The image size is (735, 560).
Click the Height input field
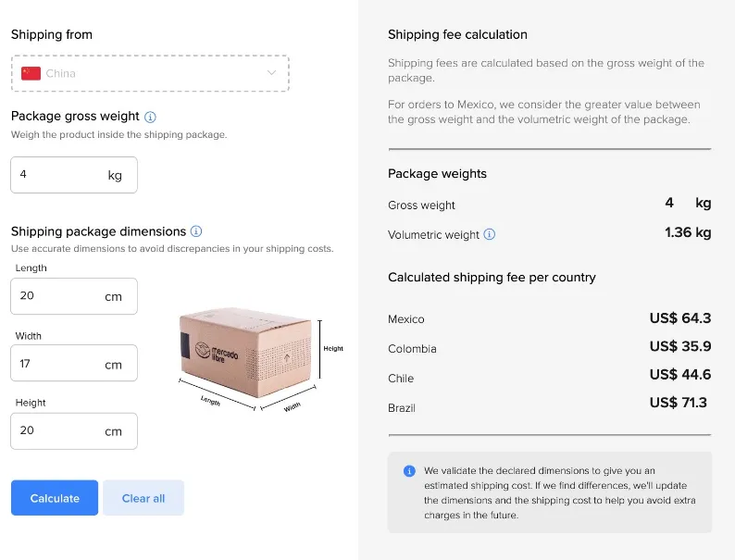[x=74, y=431]
